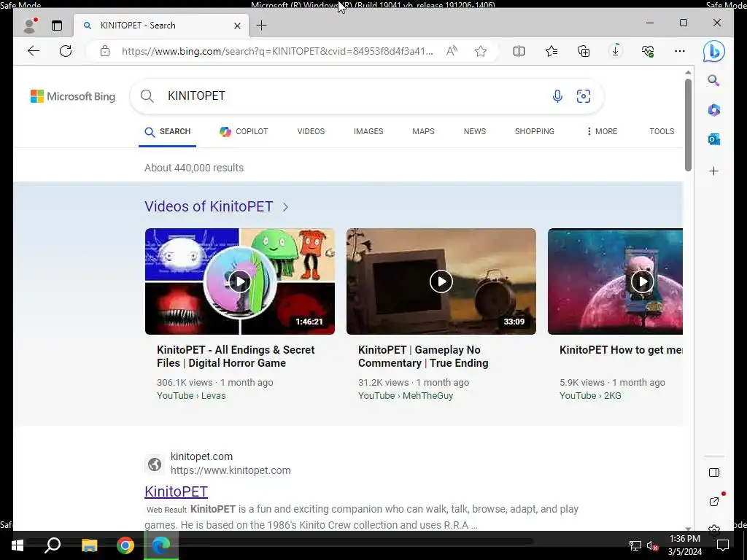Play the How to get video thumbnail
This screenshot has height=560, width=747.
click(x=615, y=281)
